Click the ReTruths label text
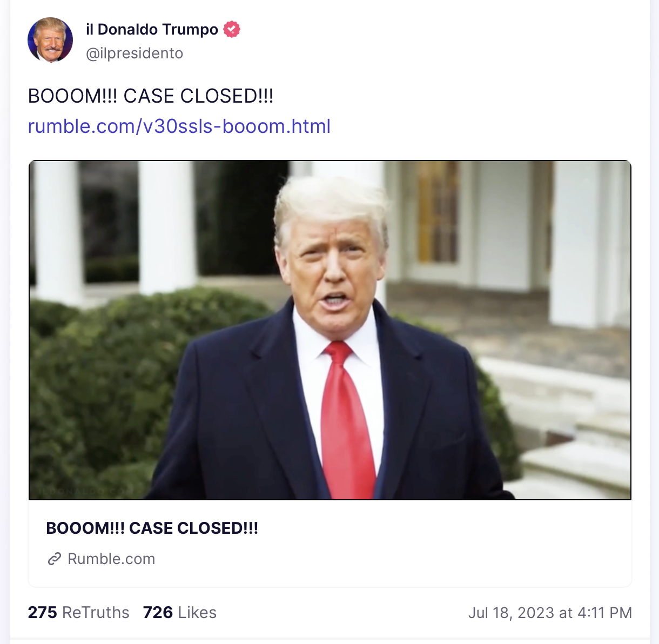Viewport: 659px width, 644px height. point(96,612)
